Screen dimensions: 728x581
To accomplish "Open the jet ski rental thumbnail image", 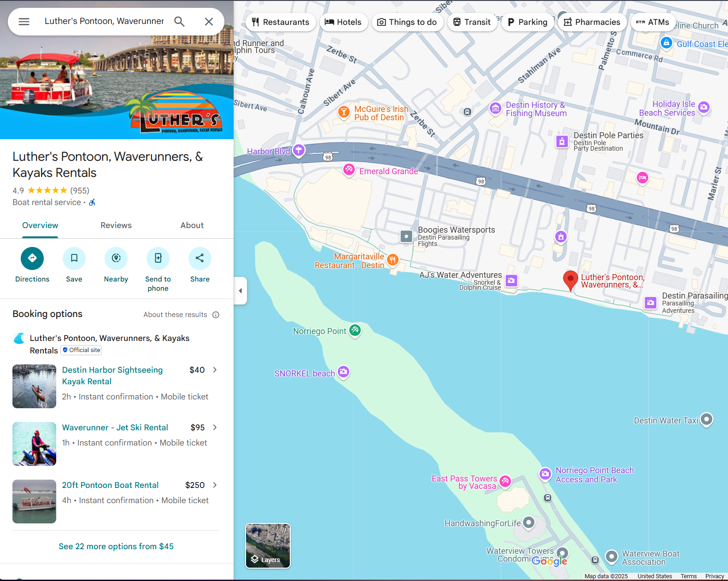I will [x=34, y=444].
